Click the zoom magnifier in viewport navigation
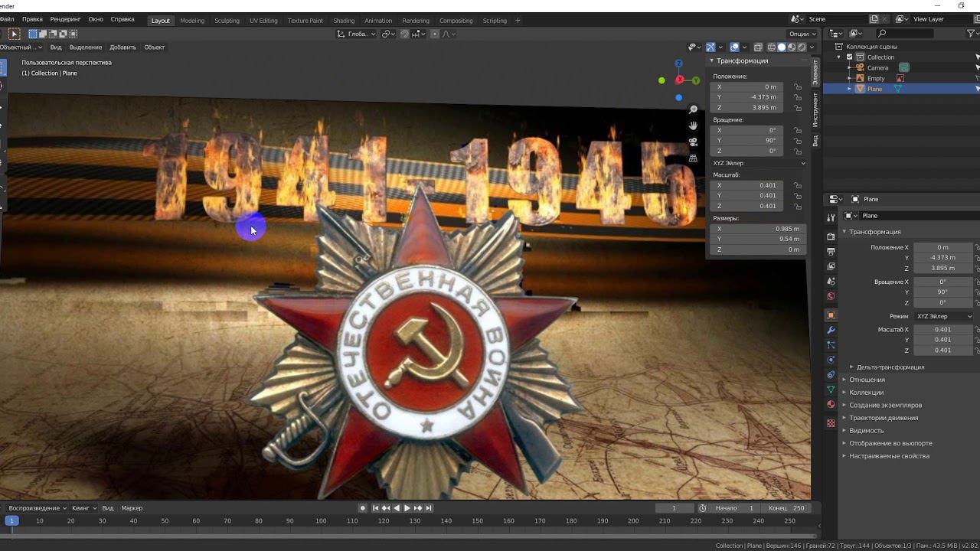The image size is (980, 551). [x=693, y=109]
